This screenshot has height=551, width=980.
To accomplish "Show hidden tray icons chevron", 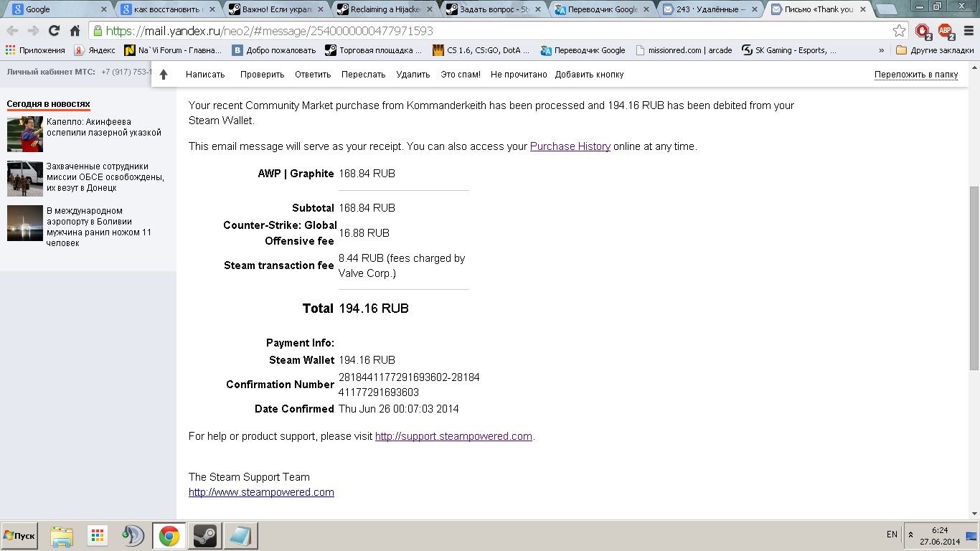I will [x=910, y=535].
